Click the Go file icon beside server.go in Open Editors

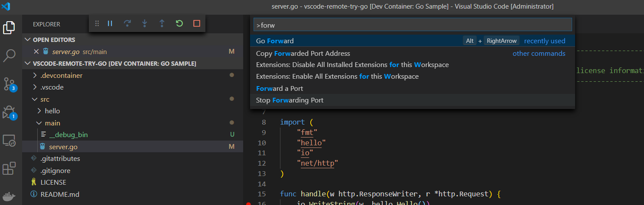pyautogui.click(x=46, y=51)
